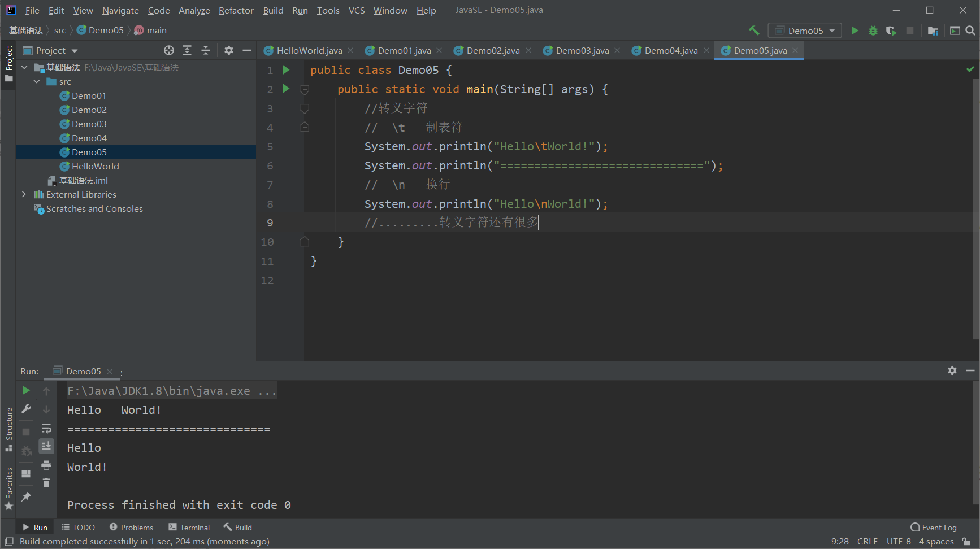Click Run with Coverage icon
Screen dimensions: 980x549
891,30
